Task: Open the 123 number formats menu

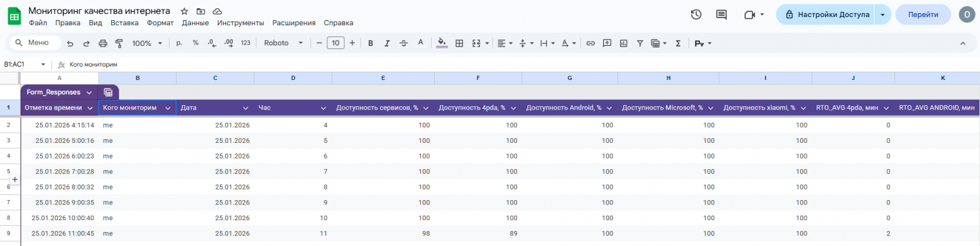Action: click(x=246, y=43)
